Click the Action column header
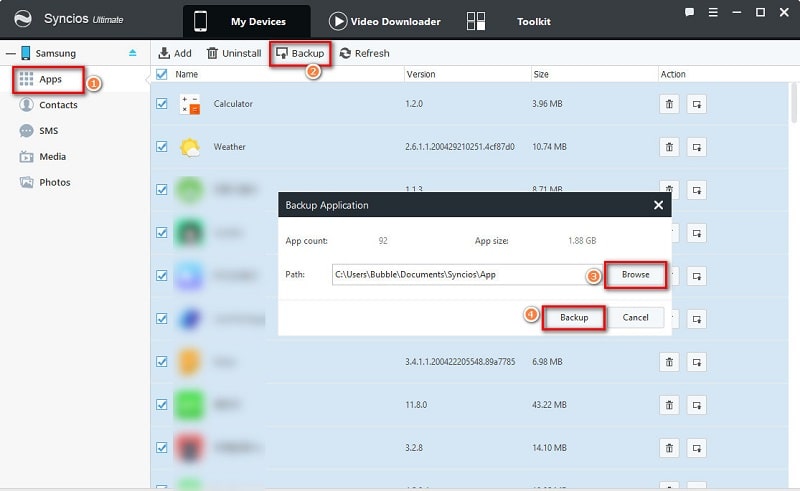The height and width of the screenshot is (491, 800). [673, 74]
